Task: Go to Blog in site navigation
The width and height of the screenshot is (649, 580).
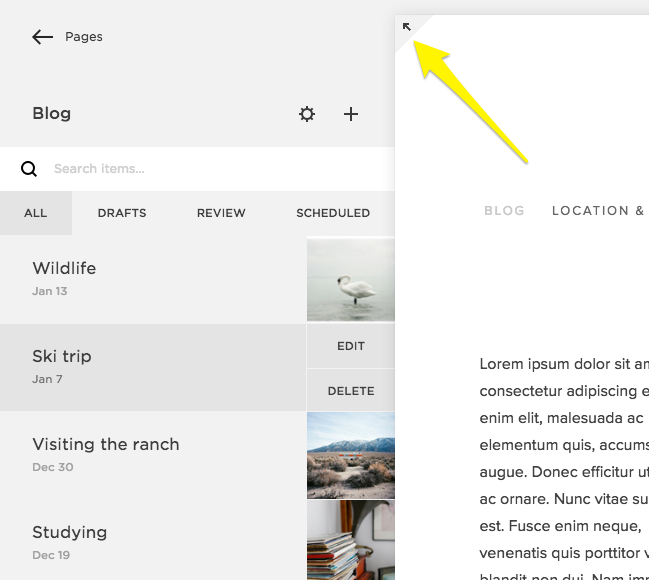Action: tap(504, 211)
